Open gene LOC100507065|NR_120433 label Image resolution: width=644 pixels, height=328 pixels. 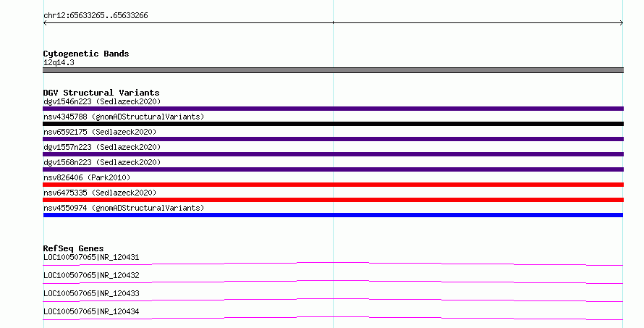tap(91, 293)
